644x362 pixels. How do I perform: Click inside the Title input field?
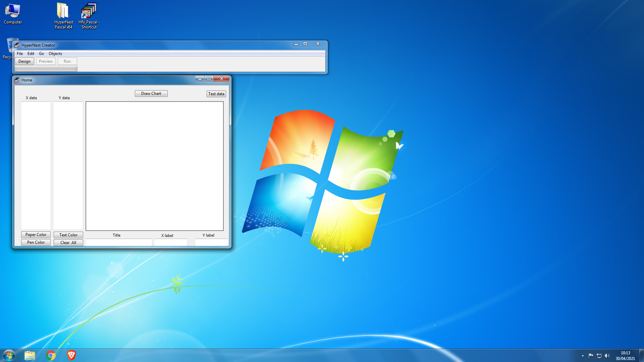[118, 242]
